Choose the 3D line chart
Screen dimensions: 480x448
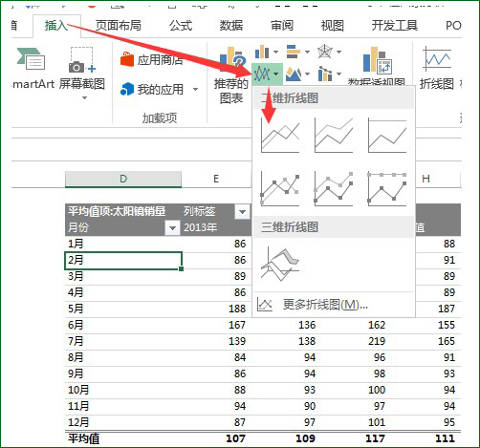(x=280, y=265)
